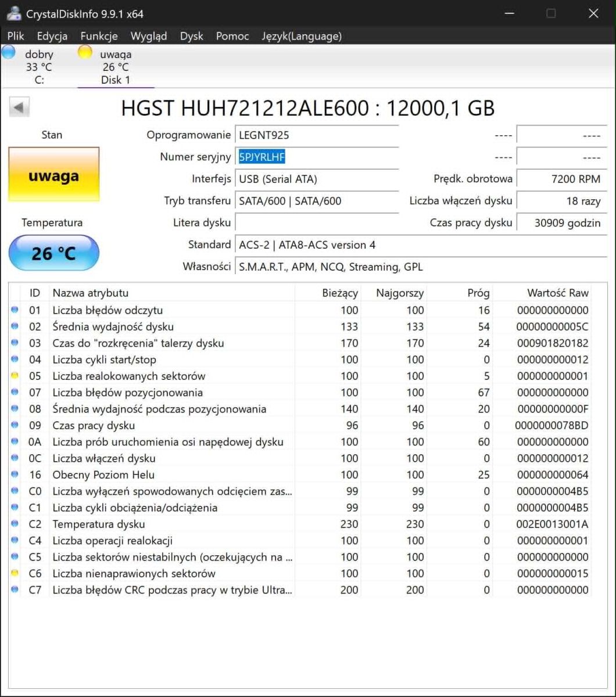Click the S.M.A.R.T., APM features field
616x697 pixels.
coord(421,267)
